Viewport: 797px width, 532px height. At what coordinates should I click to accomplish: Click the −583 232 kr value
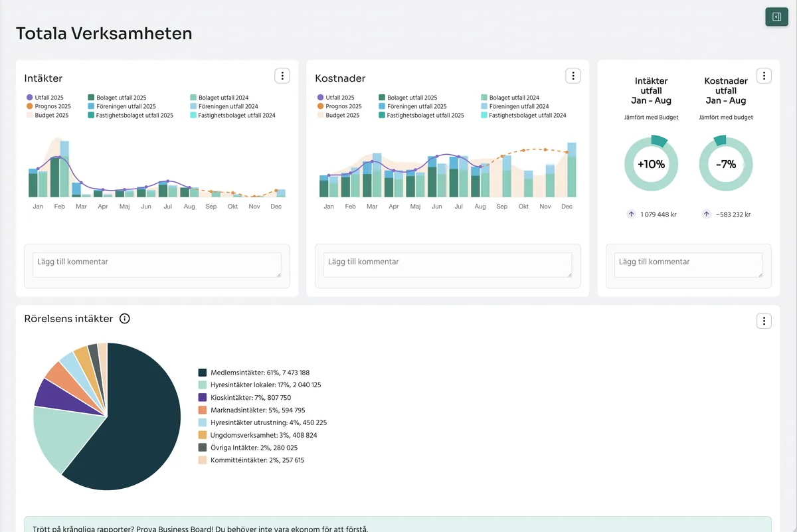click(x=733, y=215)
